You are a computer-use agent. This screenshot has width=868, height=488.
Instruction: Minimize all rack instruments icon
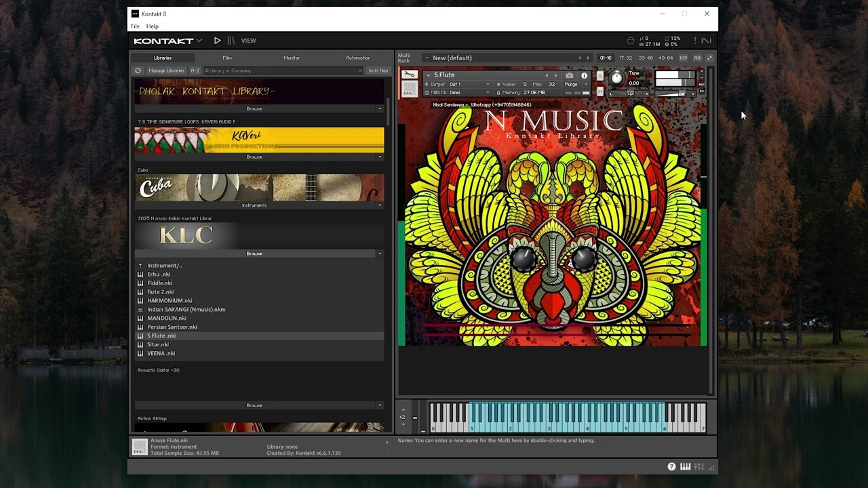(710, 58)
